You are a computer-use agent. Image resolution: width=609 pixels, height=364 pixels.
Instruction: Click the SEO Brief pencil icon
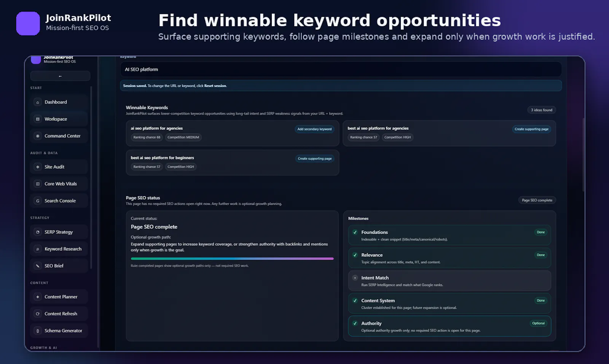pos(38,266)
